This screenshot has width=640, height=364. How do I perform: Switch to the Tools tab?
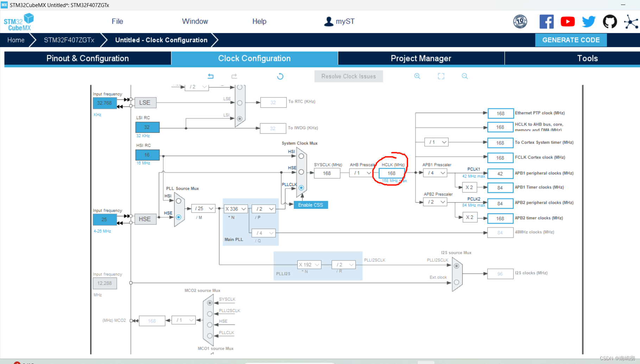[x=572, y=58]
